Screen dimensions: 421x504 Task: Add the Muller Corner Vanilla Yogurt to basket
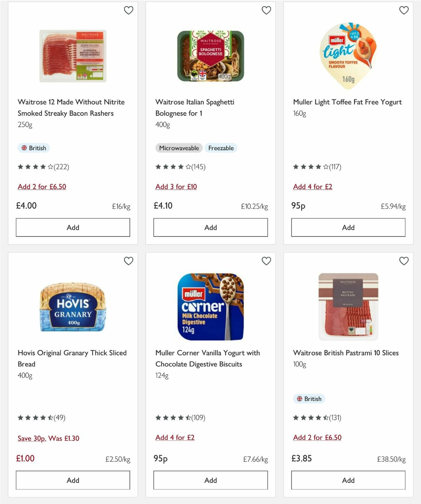210,480
